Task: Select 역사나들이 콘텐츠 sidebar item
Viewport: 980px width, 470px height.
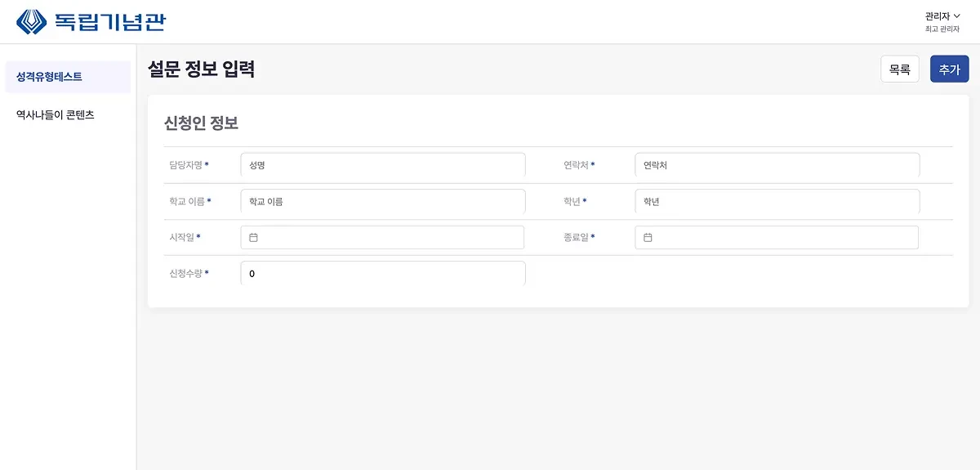Action: point(56,115)
